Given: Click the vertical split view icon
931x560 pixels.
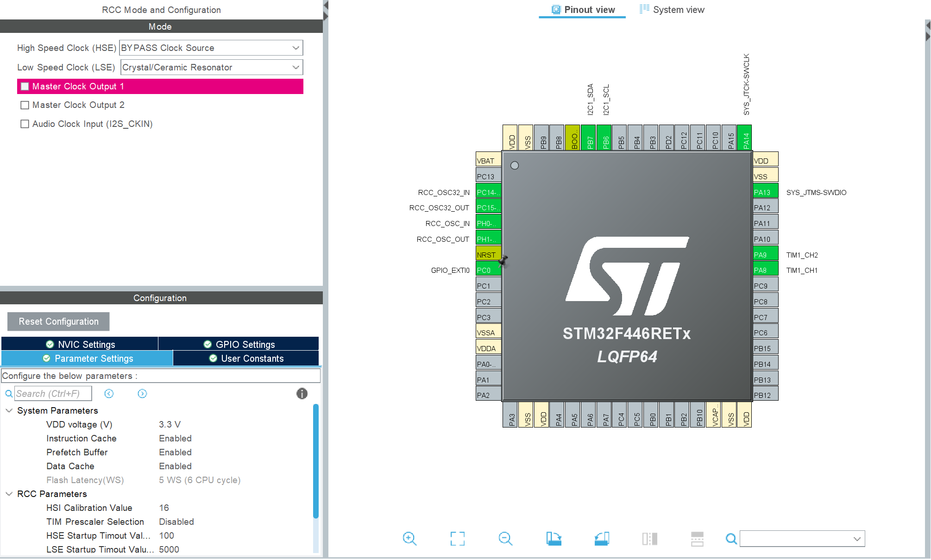Looking at the screenshot, I should coord(650,539).
